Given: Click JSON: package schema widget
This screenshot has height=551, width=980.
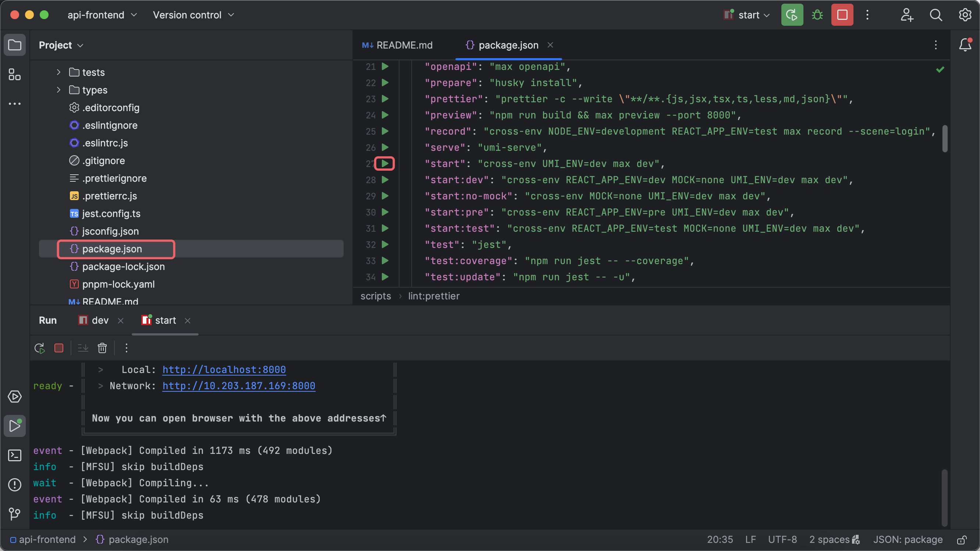Looking at the screenshot, I should tap(908, 540).
